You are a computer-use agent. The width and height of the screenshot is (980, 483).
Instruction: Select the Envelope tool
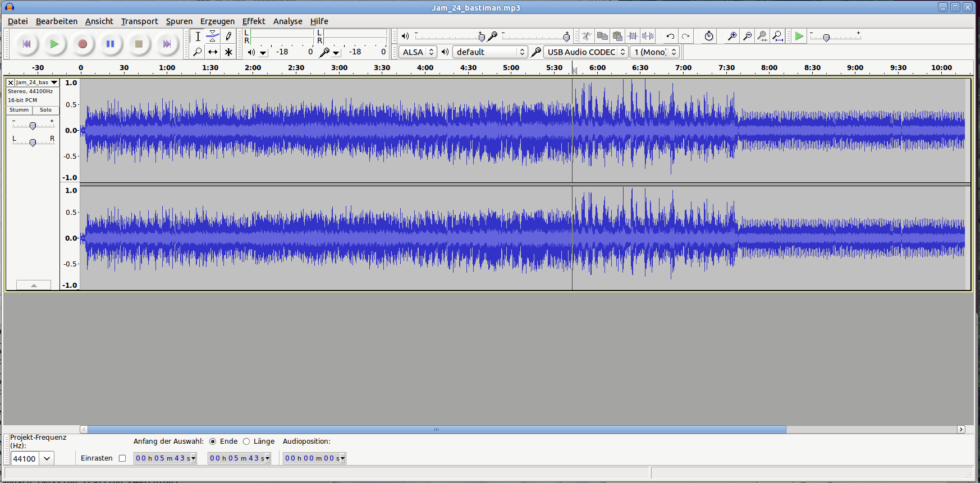click(213, 36)
